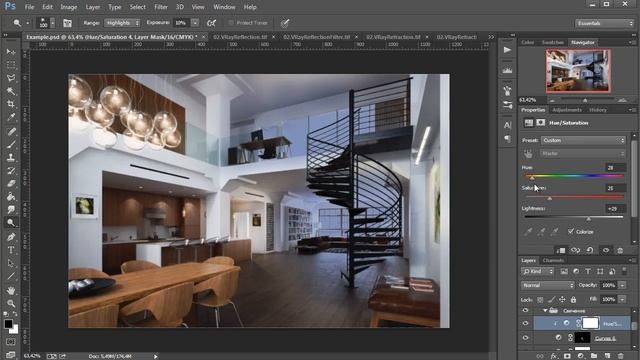Add layer style fx button
Screen dimensions: 640x360
(x=553, y=356)
